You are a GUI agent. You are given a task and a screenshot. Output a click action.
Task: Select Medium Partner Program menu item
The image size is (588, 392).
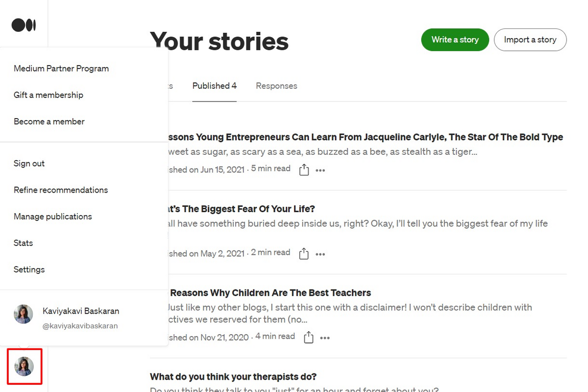coord(61,69)
